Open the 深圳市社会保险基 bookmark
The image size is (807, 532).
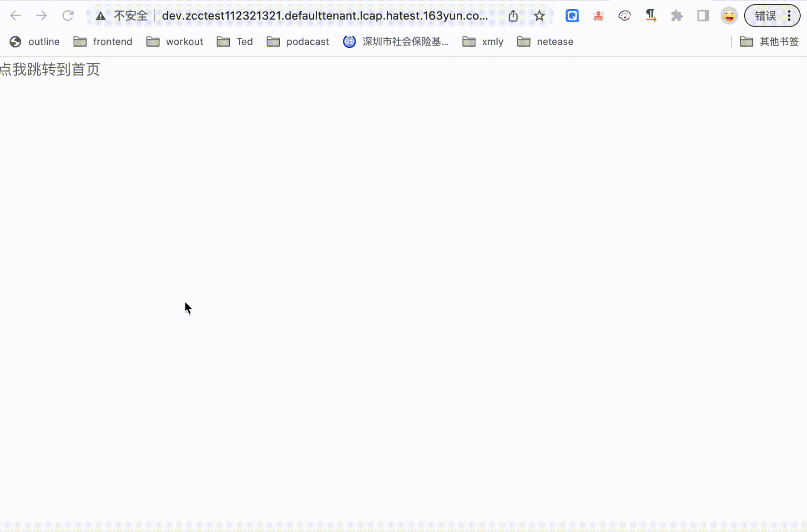(396, 42)
